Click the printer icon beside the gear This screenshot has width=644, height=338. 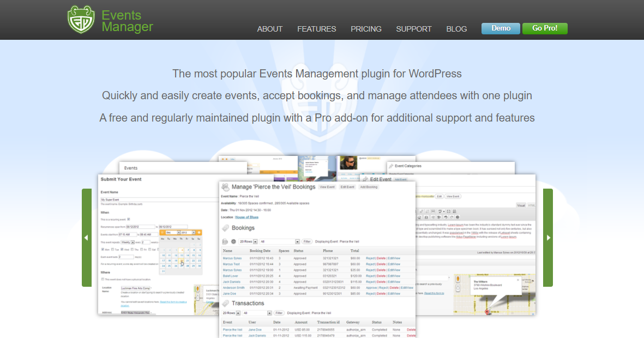coord(225,241)
